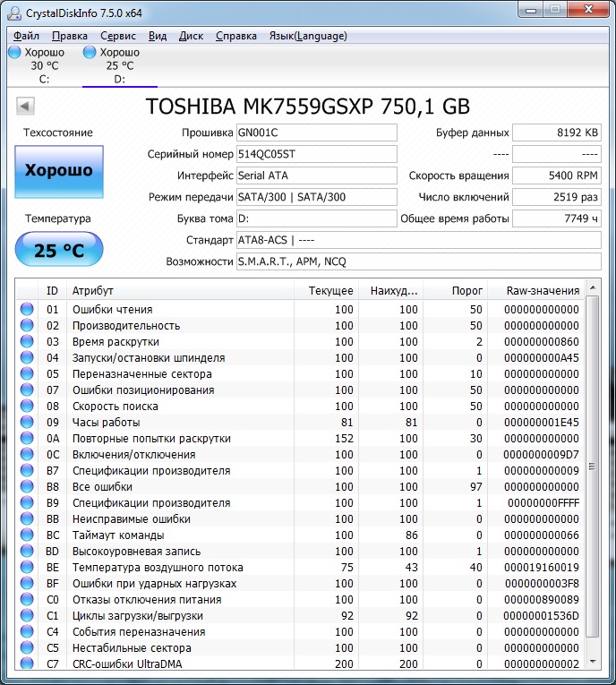Click the buffer size value 8192 KB
The image size is (616, 685).
pos(557,133)
